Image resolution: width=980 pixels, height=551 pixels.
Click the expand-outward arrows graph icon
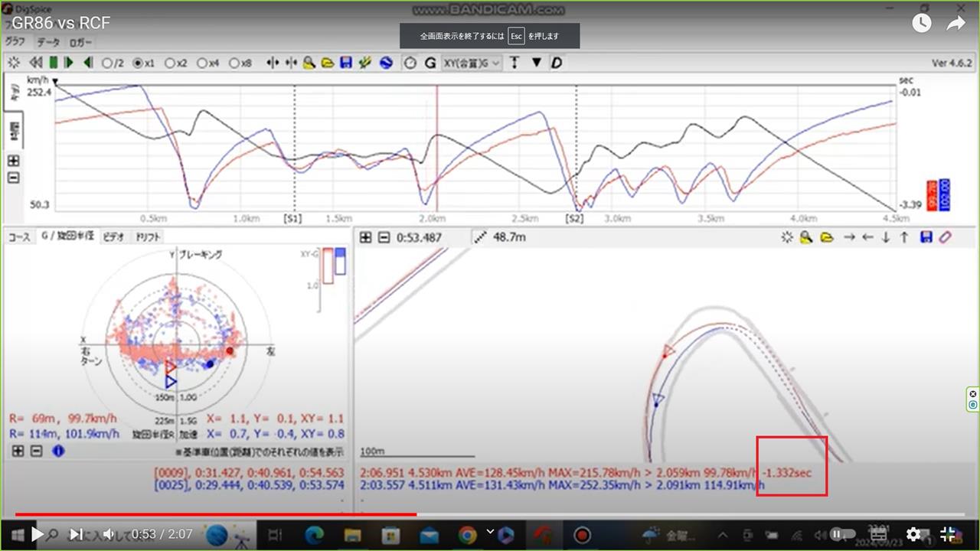272,63
